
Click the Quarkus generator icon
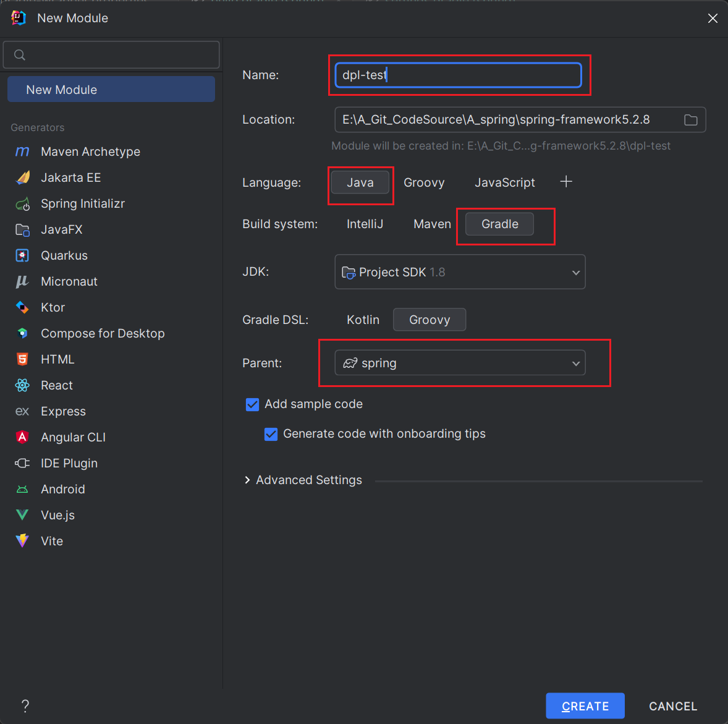[x=22, y=255]
